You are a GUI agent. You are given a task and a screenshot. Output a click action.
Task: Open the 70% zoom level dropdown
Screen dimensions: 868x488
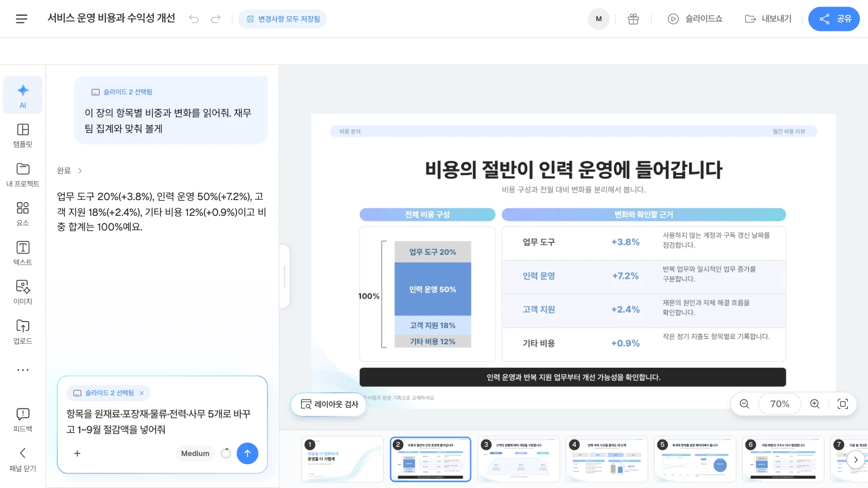(780, 404)
